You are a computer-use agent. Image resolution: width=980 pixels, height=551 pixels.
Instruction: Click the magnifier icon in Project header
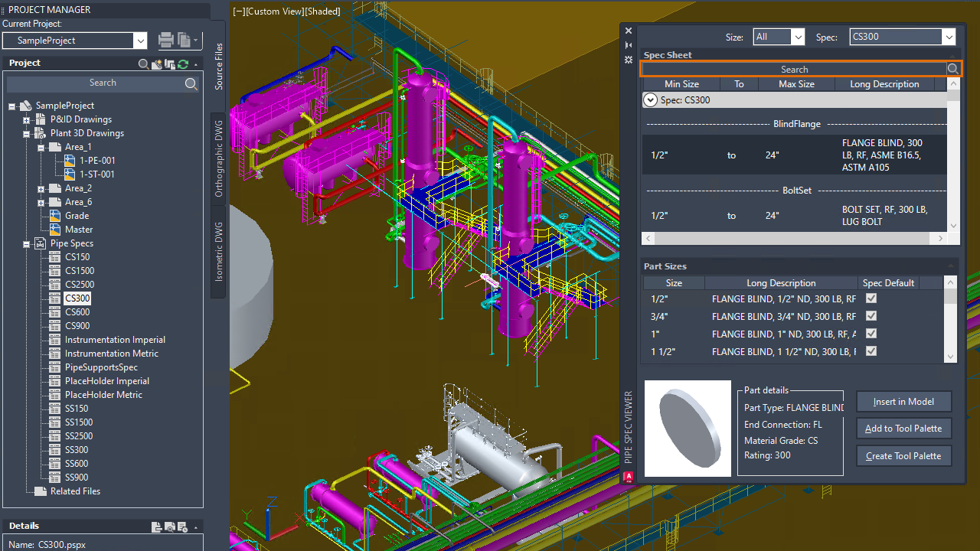click(143, 64)
